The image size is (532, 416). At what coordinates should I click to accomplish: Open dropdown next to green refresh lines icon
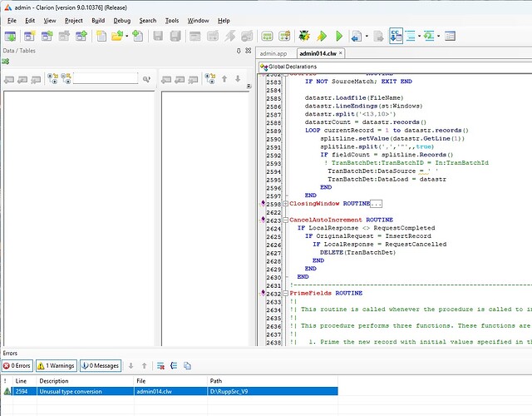tap(438, 36)
